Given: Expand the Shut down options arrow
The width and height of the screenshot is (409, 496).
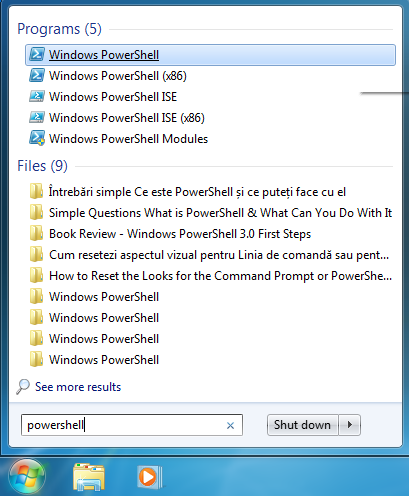Looking at the screenshot, I should point(350,425).
